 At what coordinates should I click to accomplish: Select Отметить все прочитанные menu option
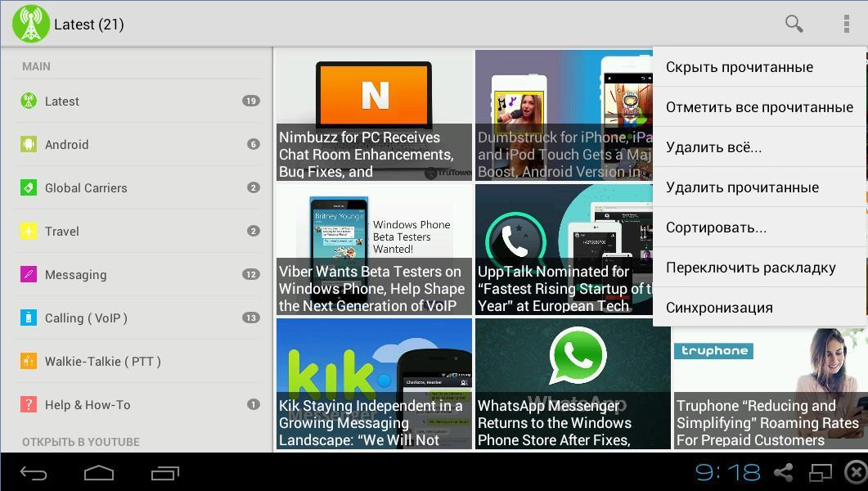tap(759, 107)
